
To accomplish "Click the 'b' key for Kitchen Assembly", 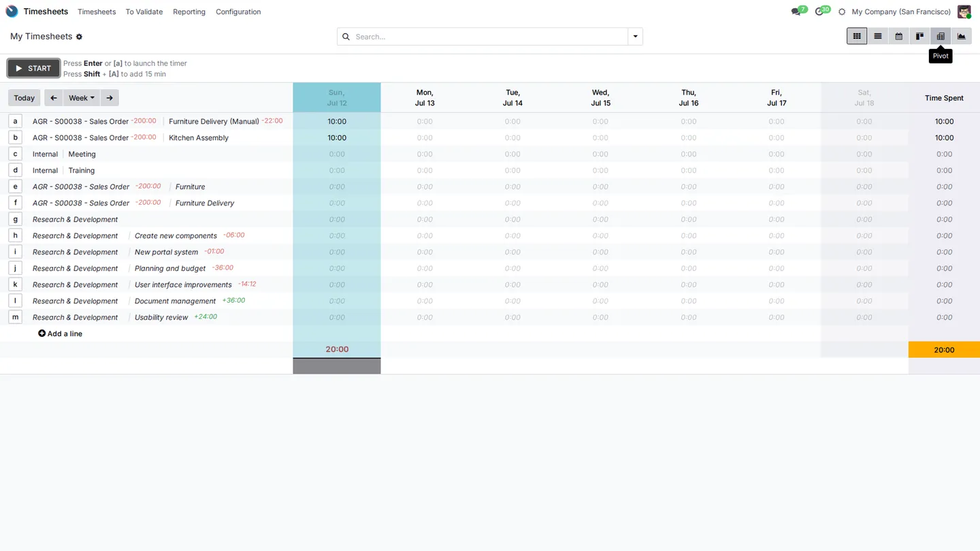I will tap(15, 137).
